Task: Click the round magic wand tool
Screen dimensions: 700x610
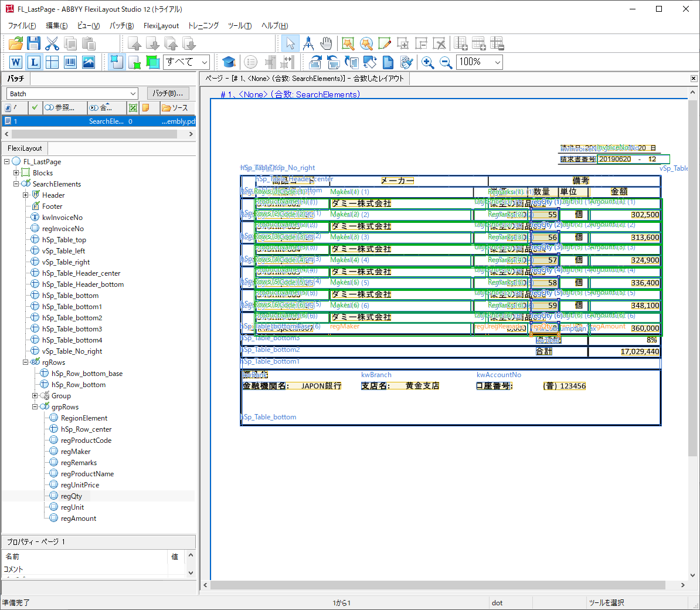Action: (366, 43)
